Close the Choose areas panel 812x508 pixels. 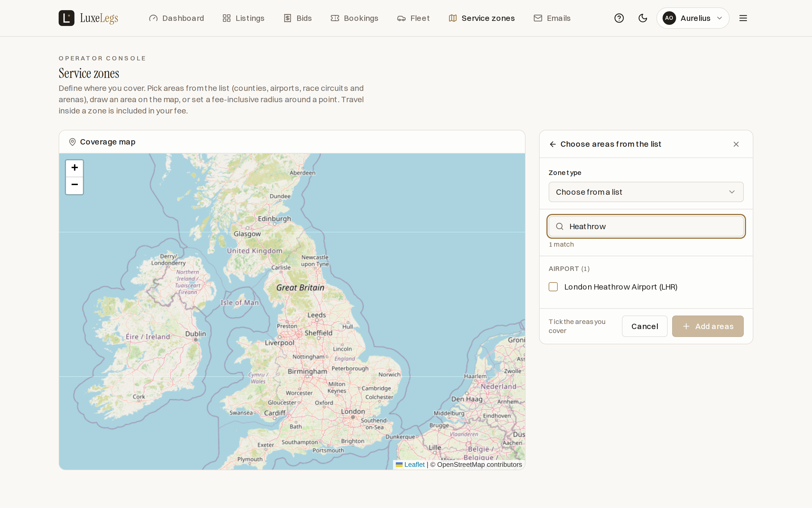pos(736,144)
